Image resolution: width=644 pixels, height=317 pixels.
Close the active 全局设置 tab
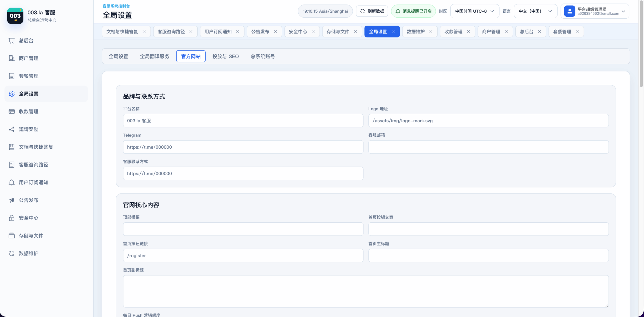[x=393, y=32]
